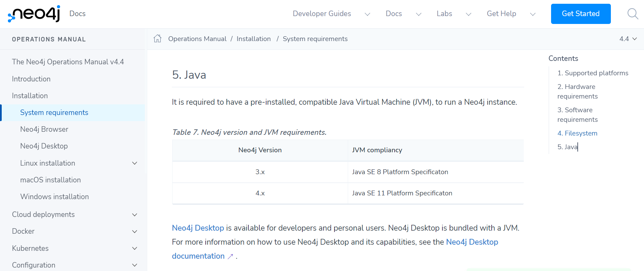The height and width of the screenshot is (271, 644).
Task: Open the Neo4j Desktop paragraph link
Action: (x=198, y=228)
